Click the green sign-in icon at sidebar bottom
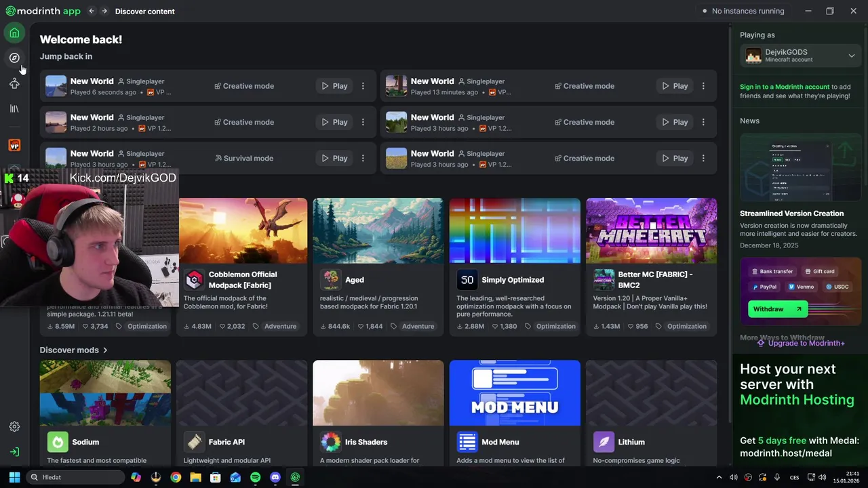868x488 pixels. pyautogui.click(x=14, y=451)
